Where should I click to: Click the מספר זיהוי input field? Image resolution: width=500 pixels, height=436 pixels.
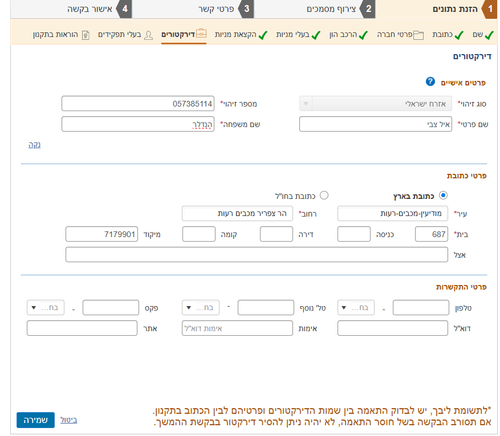click(x=138, y=104)
